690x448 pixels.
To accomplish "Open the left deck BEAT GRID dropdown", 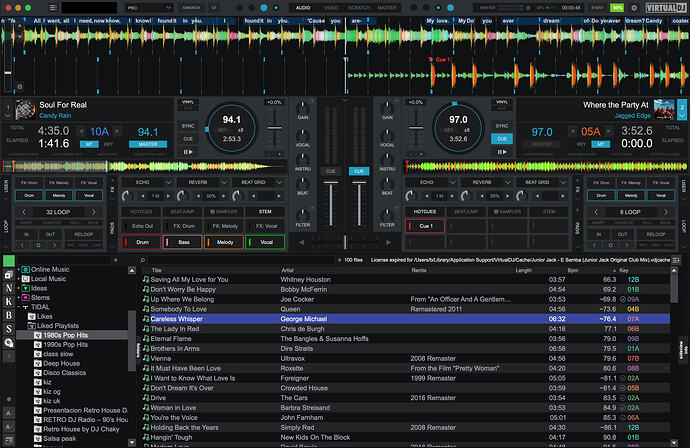I will 279,182.
